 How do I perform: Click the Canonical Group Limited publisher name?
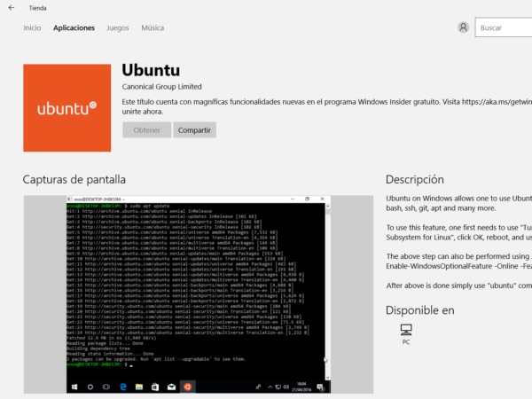[162, 87]
